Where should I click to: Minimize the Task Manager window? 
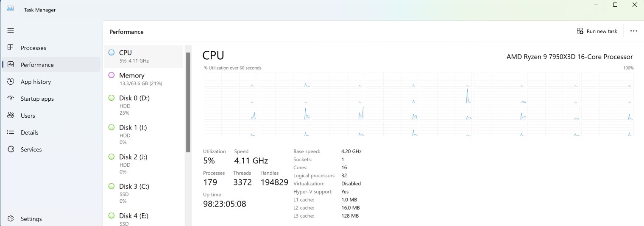(595, 5)
